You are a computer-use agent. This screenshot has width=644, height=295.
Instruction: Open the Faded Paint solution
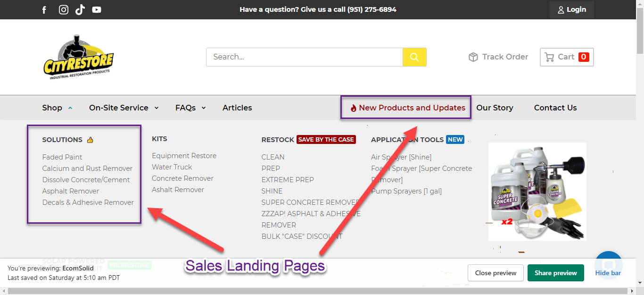pos(62,157)
